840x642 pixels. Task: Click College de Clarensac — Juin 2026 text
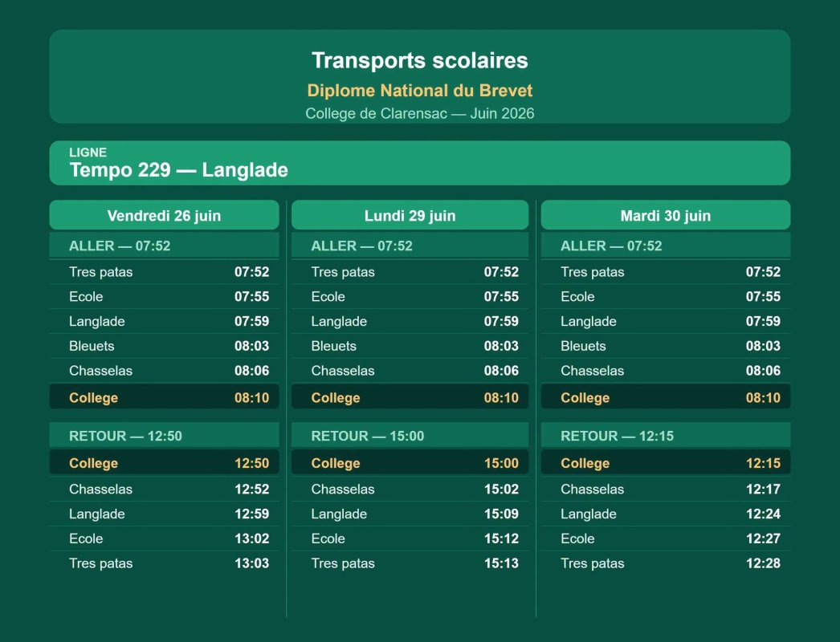419,113
